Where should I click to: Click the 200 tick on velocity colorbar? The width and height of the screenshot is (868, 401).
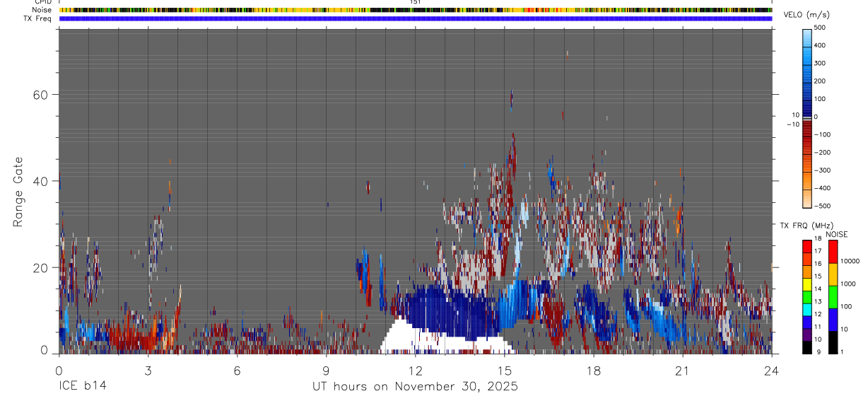pos(819,81)
